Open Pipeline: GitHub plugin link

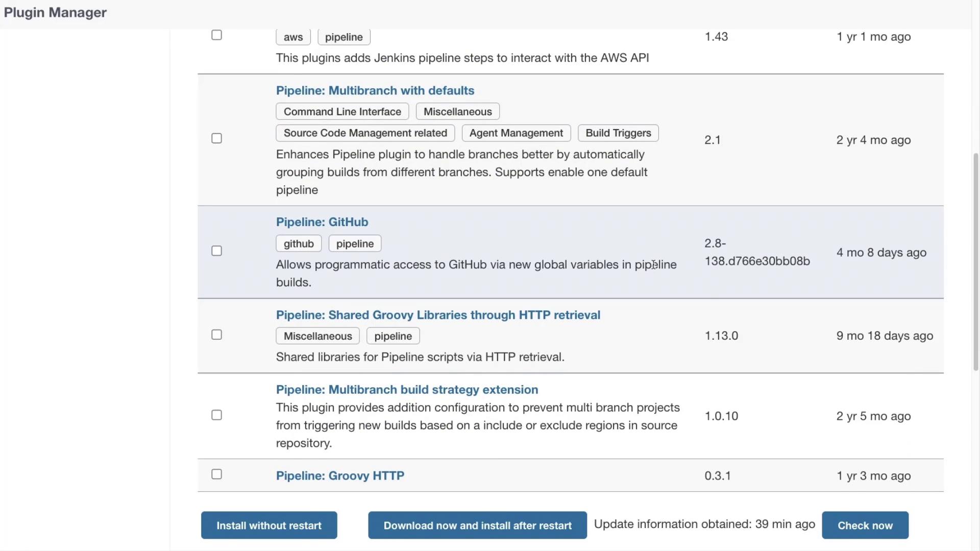point(322,222)
